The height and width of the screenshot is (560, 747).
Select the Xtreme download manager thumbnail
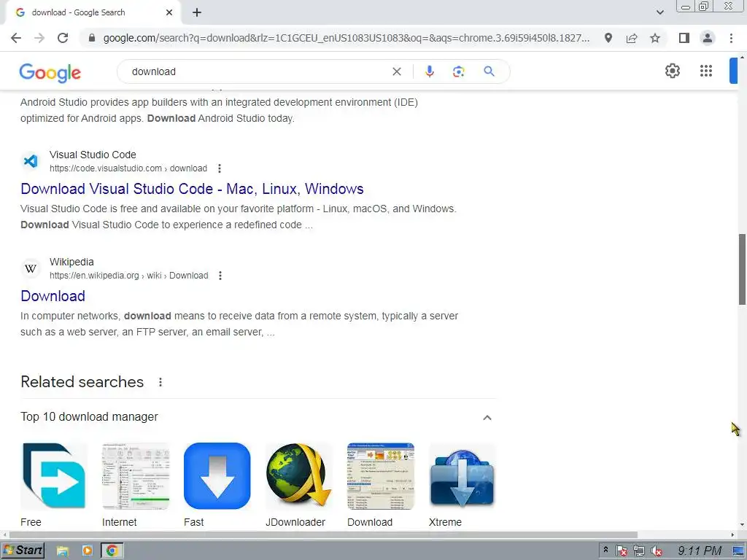point(462,475)
